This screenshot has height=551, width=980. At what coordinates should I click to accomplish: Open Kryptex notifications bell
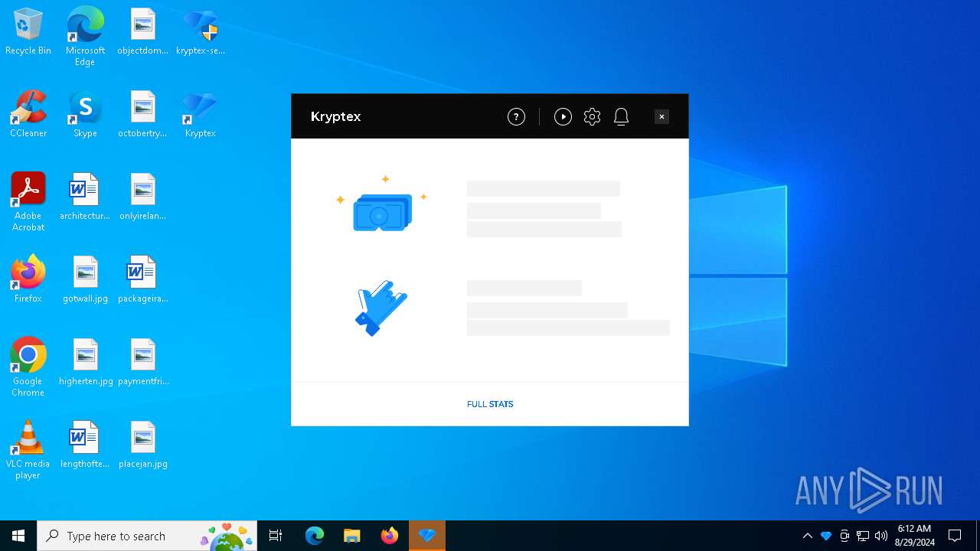[x=621, y=116]
